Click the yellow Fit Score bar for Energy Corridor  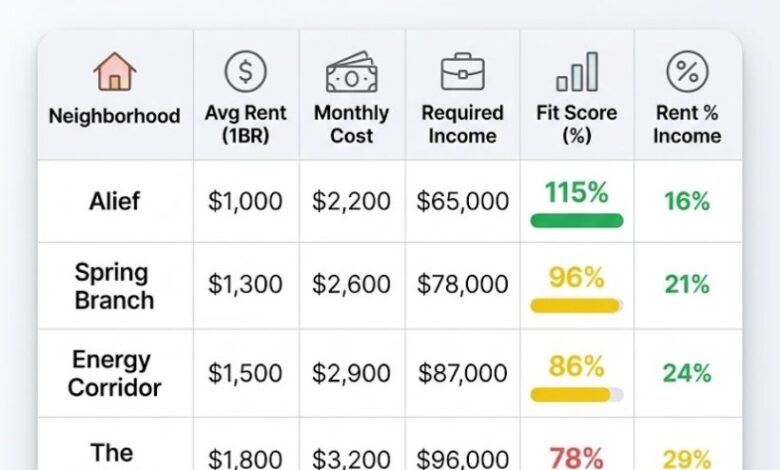click(x=575, y=394)
